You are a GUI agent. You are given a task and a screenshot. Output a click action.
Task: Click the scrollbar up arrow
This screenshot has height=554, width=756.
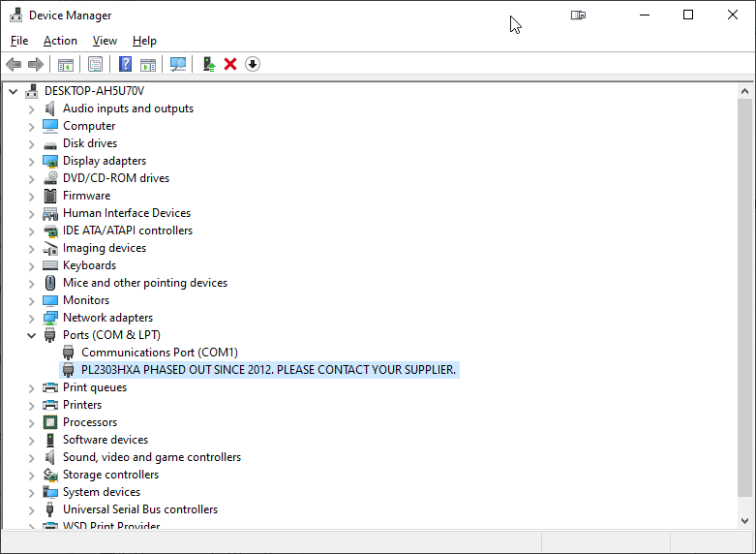(744, 91)
